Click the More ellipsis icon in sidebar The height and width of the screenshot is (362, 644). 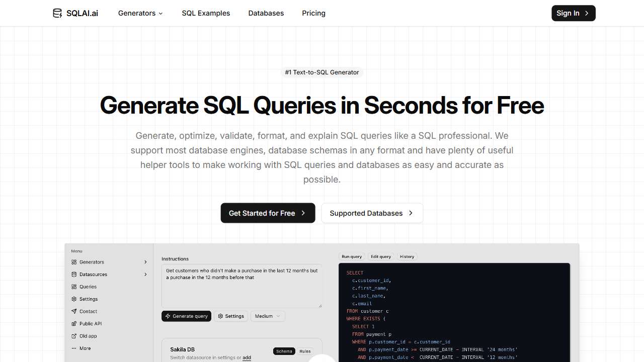[x=74, y=348]
